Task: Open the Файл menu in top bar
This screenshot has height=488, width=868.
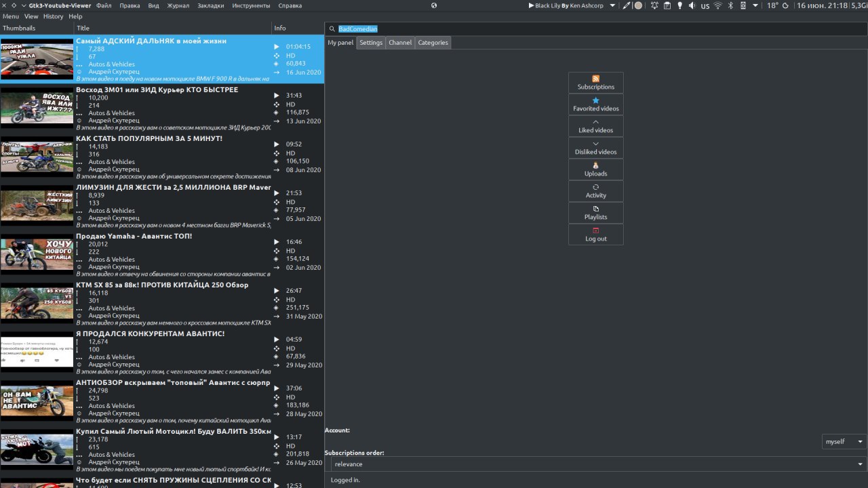Action: pos(104,5)
